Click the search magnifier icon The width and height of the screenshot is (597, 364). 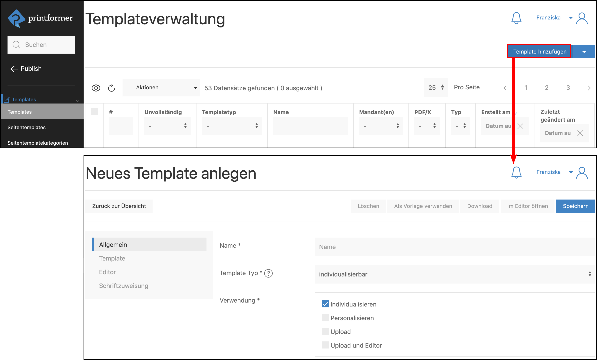[16, 45]
